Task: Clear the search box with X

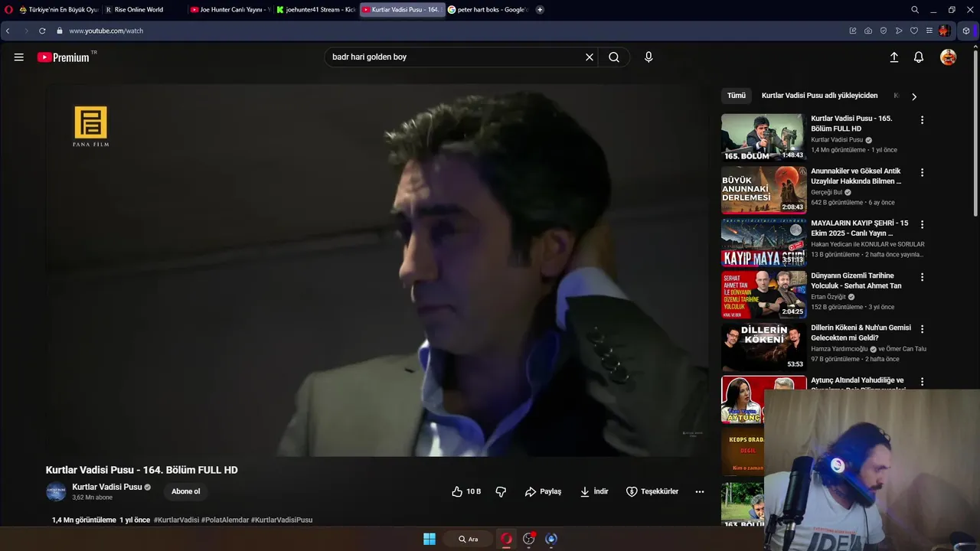Action: tap(590, 57)
